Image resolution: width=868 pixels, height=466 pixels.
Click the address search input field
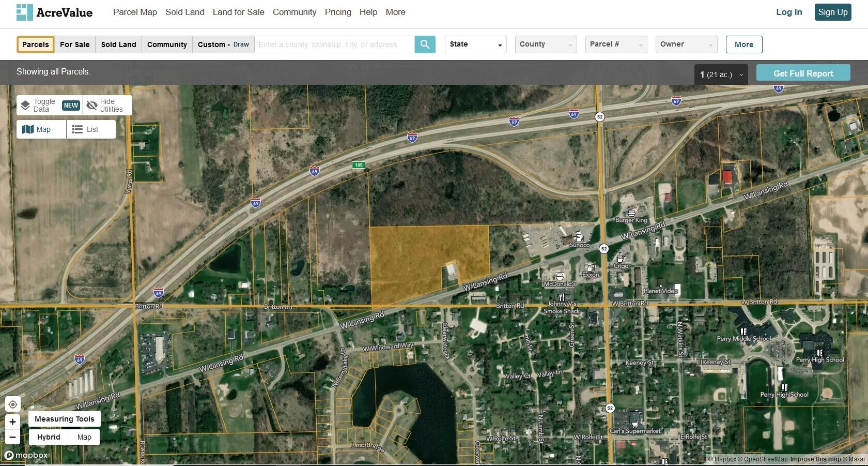334,44
